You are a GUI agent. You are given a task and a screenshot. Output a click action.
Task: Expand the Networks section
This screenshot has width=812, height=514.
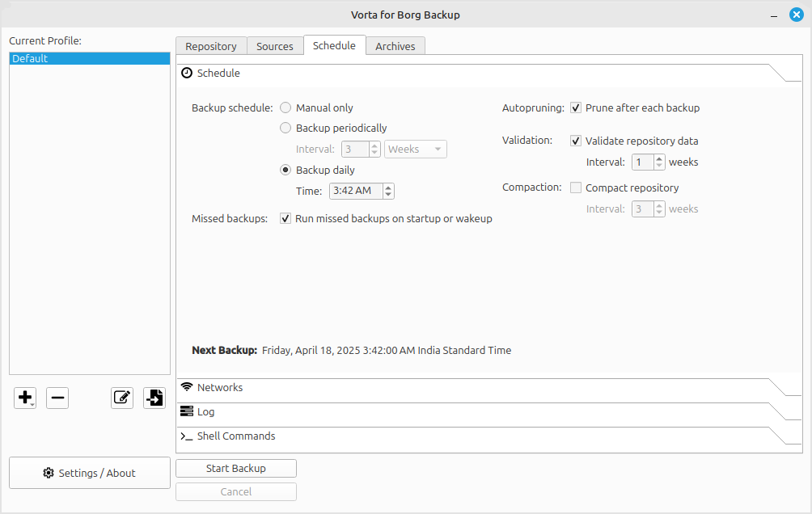220,388
